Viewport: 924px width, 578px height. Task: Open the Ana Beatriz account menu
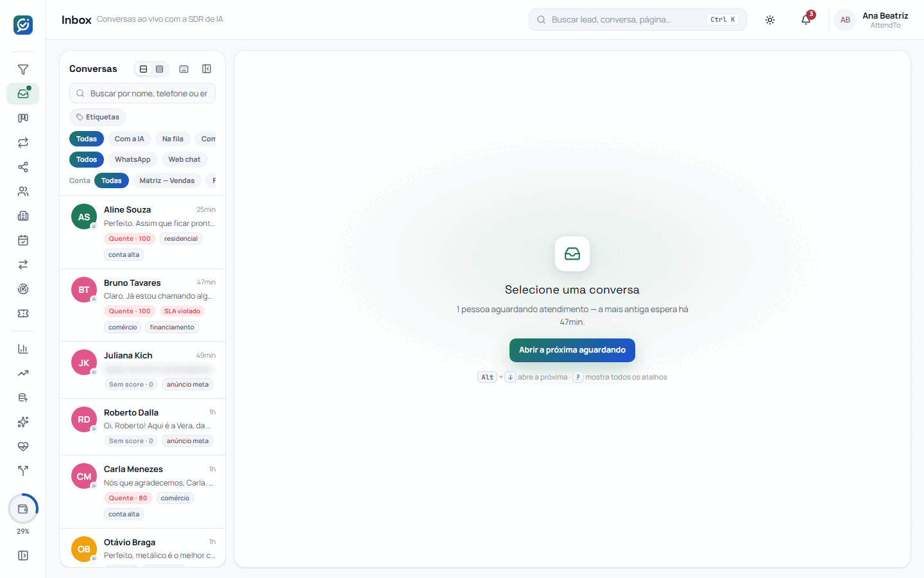point(871,20)
